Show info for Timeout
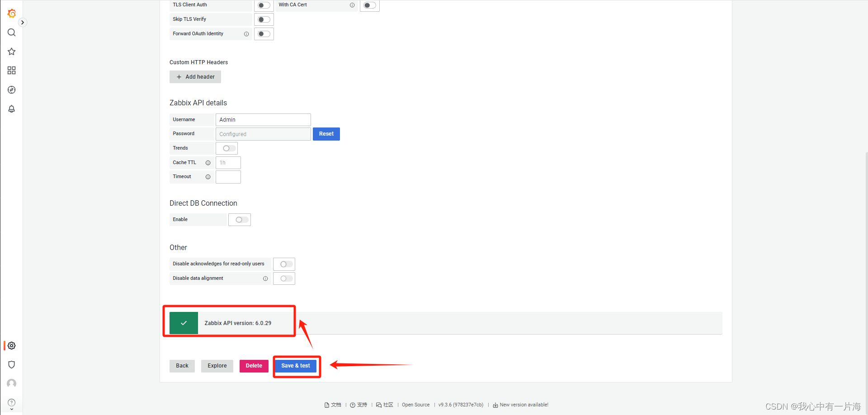This screenshot has height=415, width=868. pos(208,177)
